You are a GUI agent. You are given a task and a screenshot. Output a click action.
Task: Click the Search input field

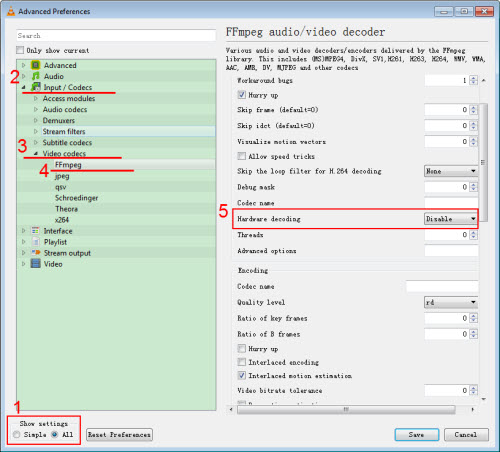coord(116,35)
